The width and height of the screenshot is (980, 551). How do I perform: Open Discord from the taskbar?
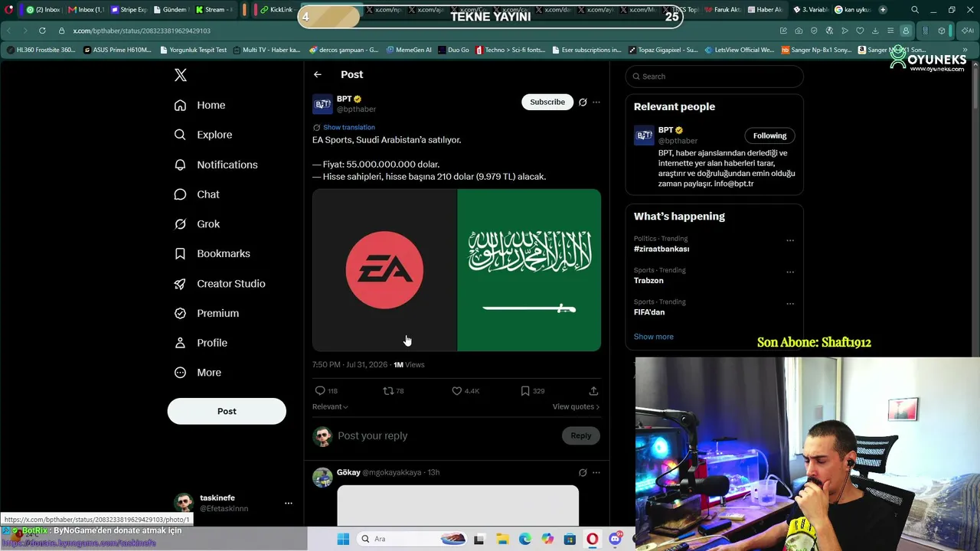click(x=616, y=539)
